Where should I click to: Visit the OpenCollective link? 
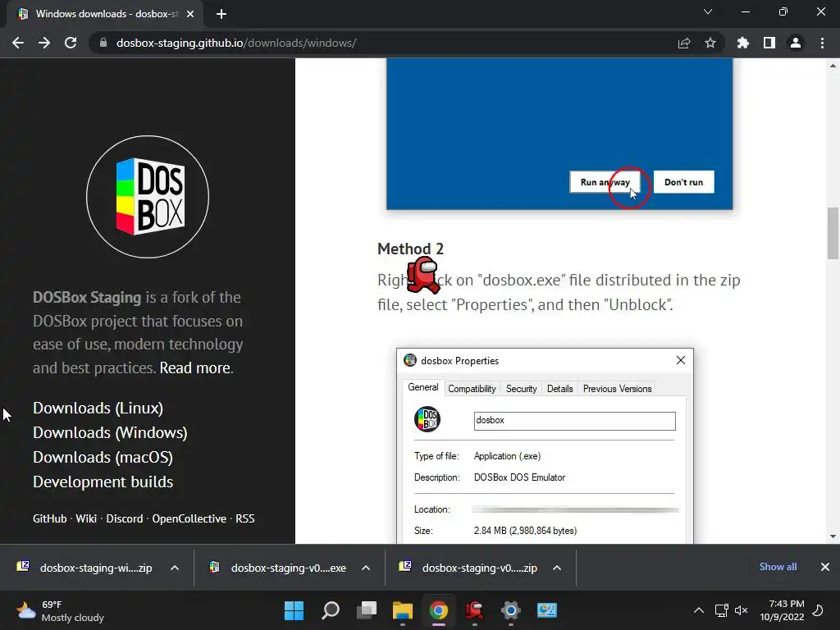click(189, 518)
